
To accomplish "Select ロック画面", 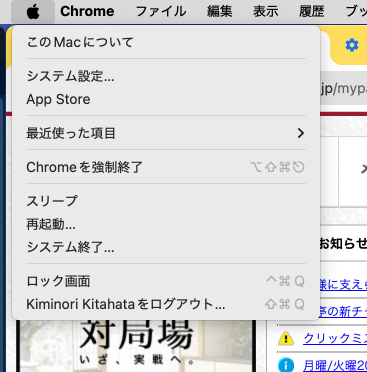I will 166,281.
